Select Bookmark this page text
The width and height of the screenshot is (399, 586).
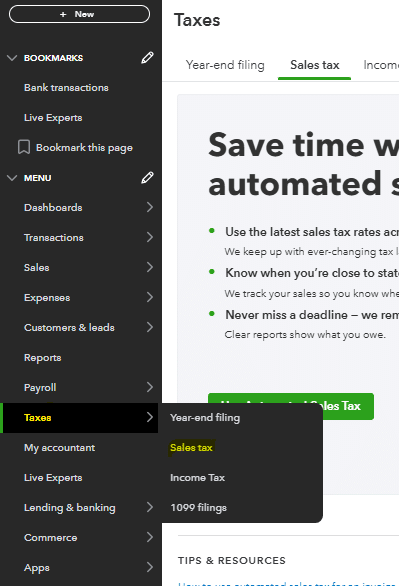(84, 148)
